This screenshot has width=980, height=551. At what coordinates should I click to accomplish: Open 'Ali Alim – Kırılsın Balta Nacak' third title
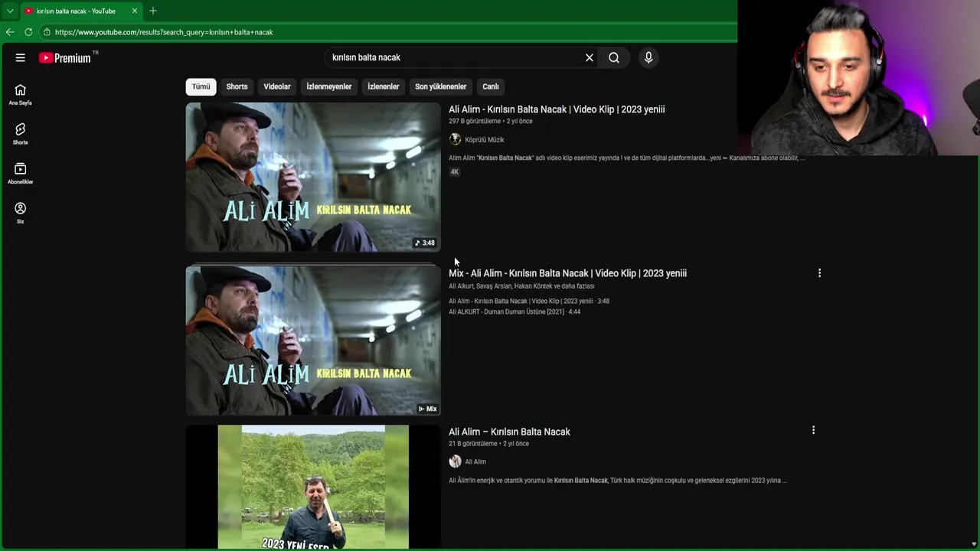pos(509,432)
